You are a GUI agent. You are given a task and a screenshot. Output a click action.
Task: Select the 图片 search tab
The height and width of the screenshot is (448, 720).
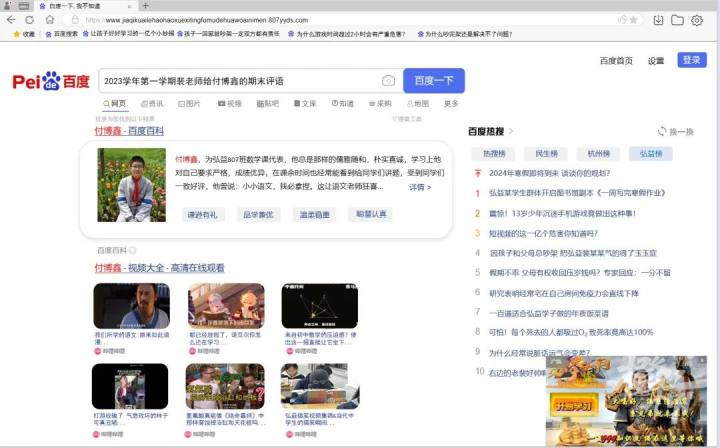pos(189,104)
